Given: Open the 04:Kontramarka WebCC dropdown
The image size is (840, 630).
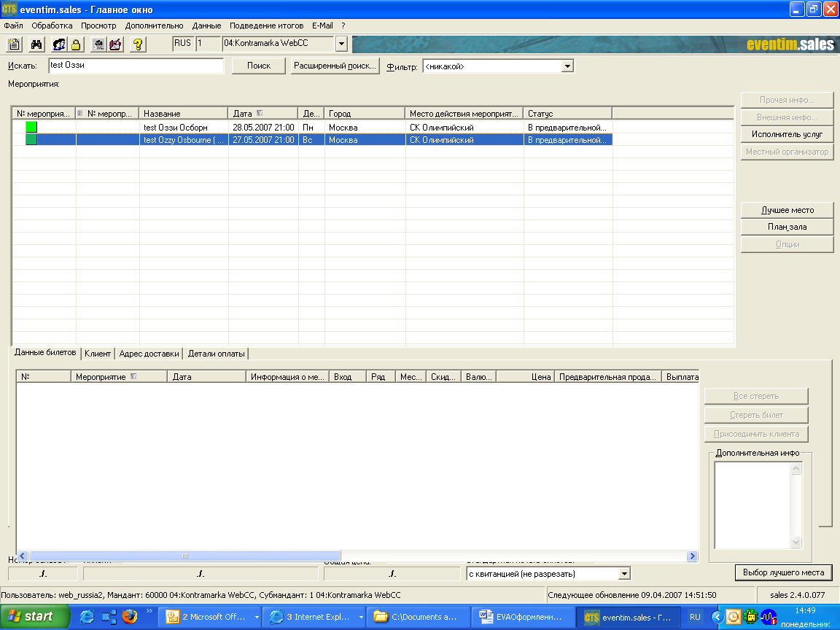Looking at the screenshot, I should (341, 44).
